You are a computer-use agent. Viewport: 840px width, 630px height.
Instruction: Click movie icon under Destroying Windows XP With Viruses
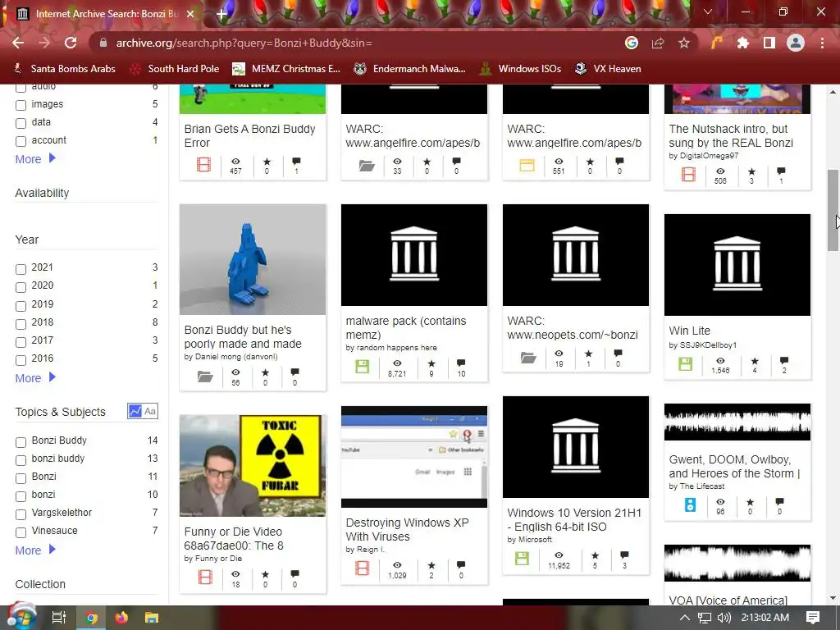point(362,568)
